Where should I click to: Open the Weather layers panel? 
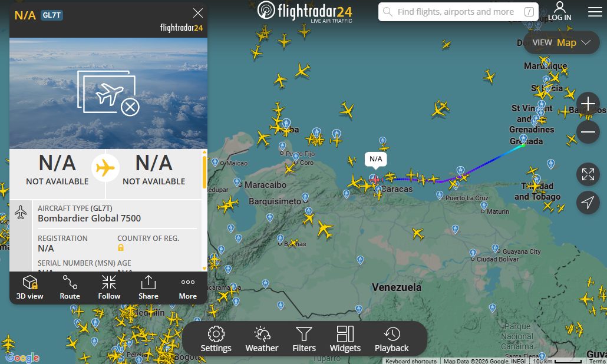(262, 339)
